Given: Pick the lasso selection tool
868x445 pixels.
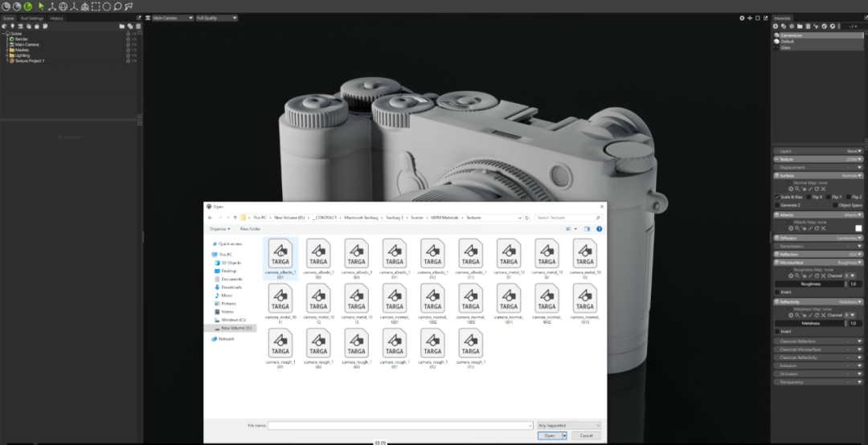Looking at the screenshot, I should coord(118,6).
